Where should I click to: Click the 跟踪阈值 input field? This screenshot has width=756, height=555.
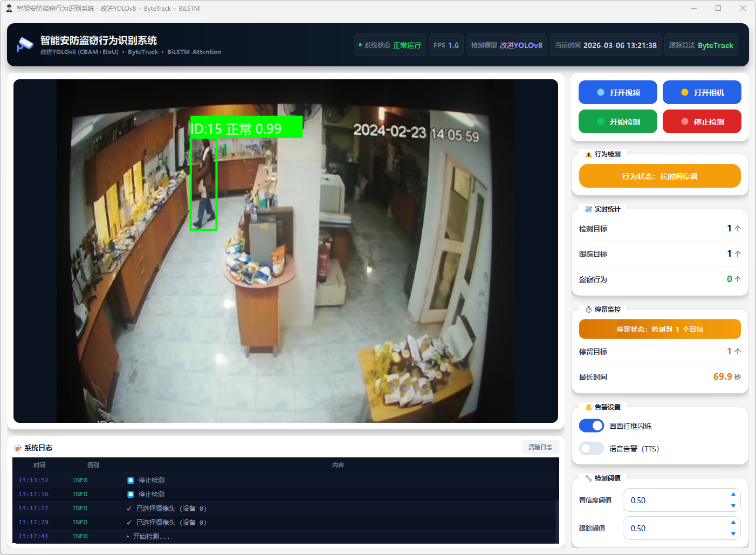click(x=674, y=529)
